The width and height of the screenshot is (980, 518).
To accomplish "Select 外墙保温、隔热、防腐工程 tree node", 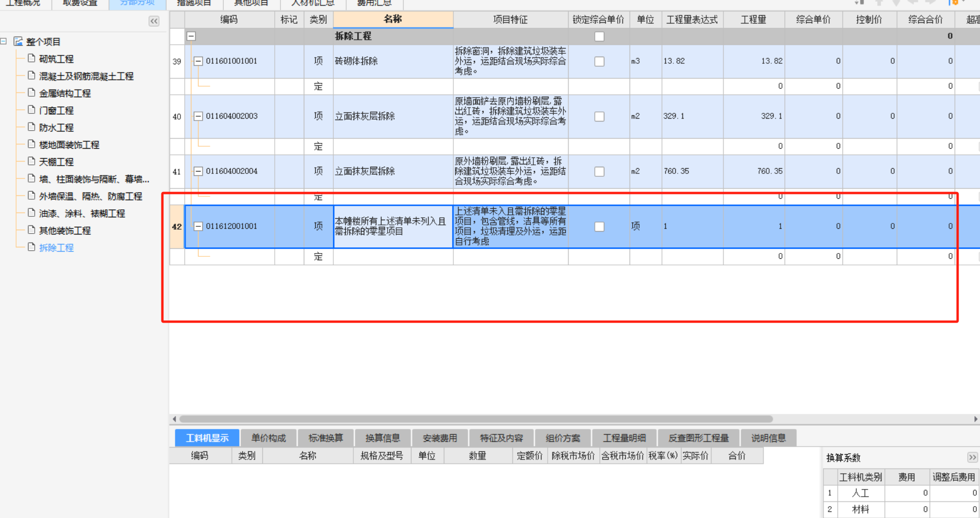I will (x=90, y=196).
